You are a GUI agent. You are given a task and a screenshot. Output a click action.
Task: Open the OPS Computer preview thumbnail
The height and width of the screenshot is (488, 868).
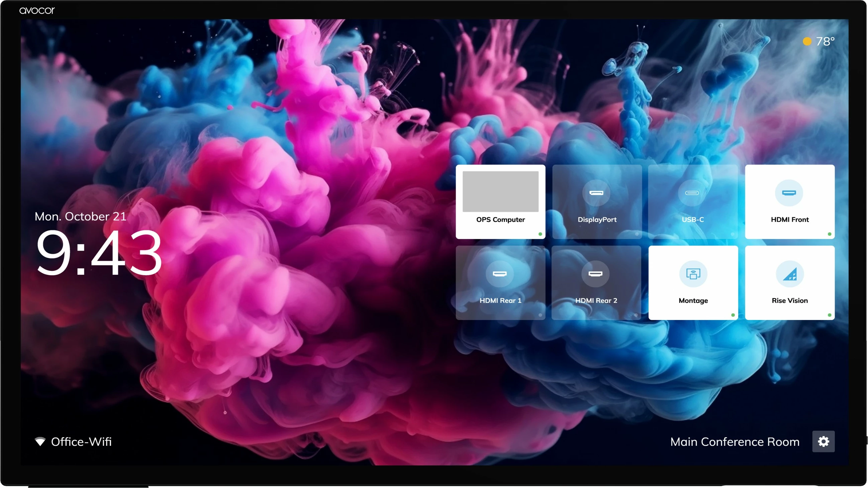[x=500, y=191]
